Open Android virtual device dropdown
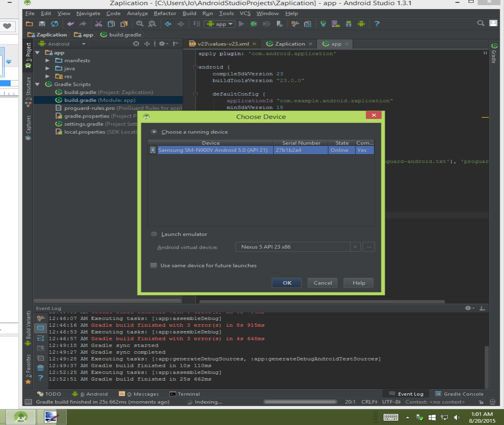Screen dimensions: 504x425 point(355,247)
